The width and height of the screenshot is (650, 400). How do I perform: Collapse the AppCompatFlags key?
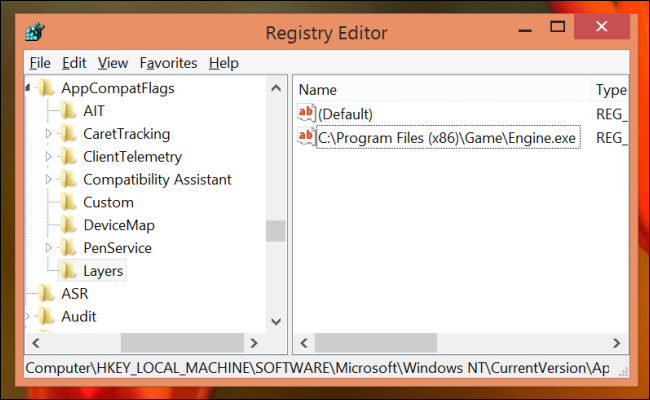26,88
